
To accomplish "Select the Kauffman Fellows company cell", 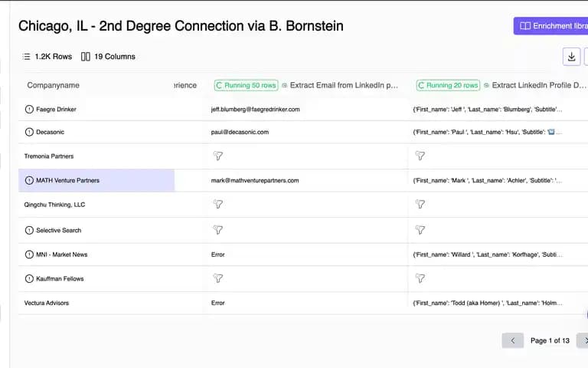I will [96, 278].
